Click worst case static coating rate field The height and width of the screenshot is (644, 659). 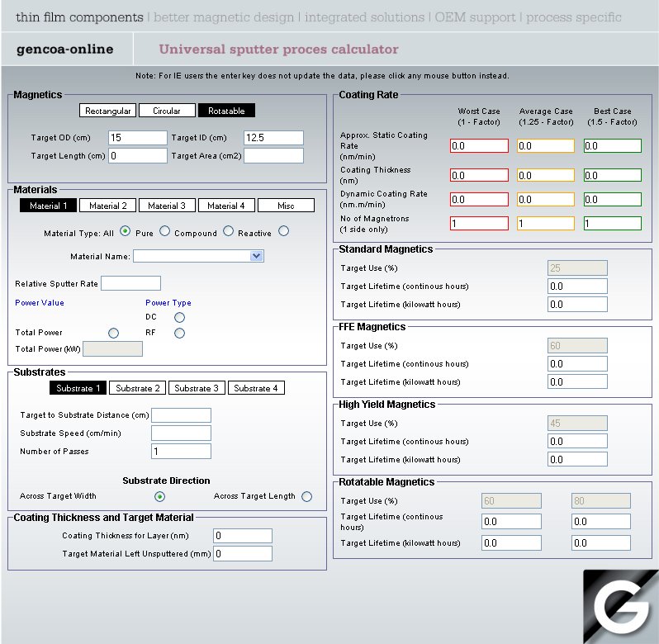tap(479, 146)
